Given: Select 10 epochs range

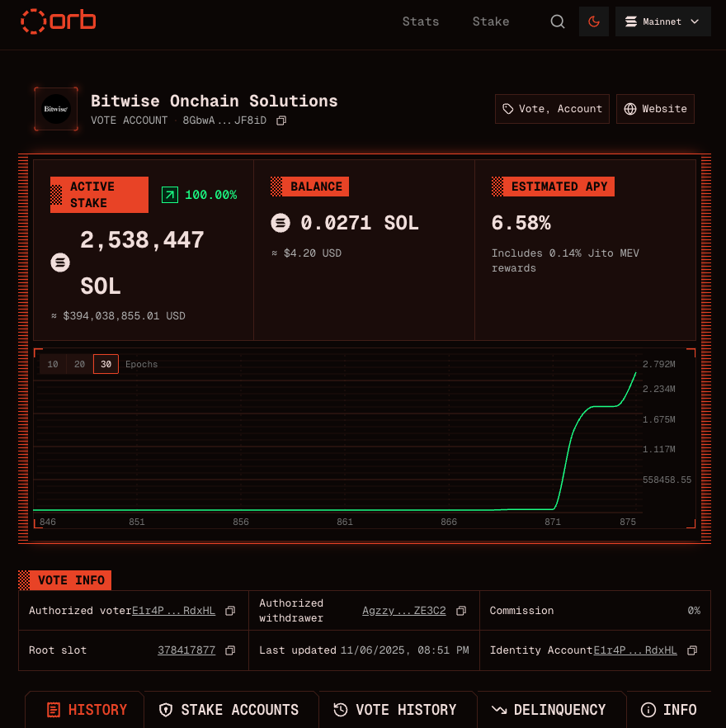Looking at the screenshot, I should (53, 364).
